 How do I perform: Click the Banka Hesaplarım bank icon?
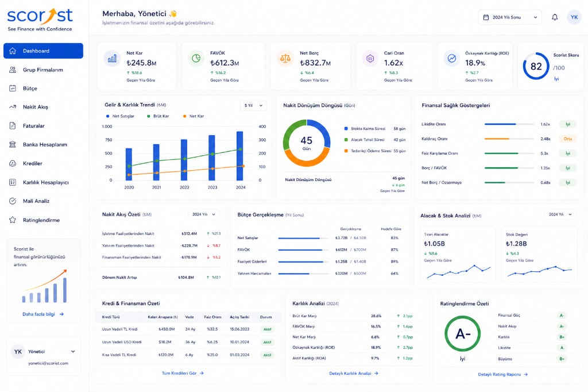pyautogui.click(x=13, y=145)
